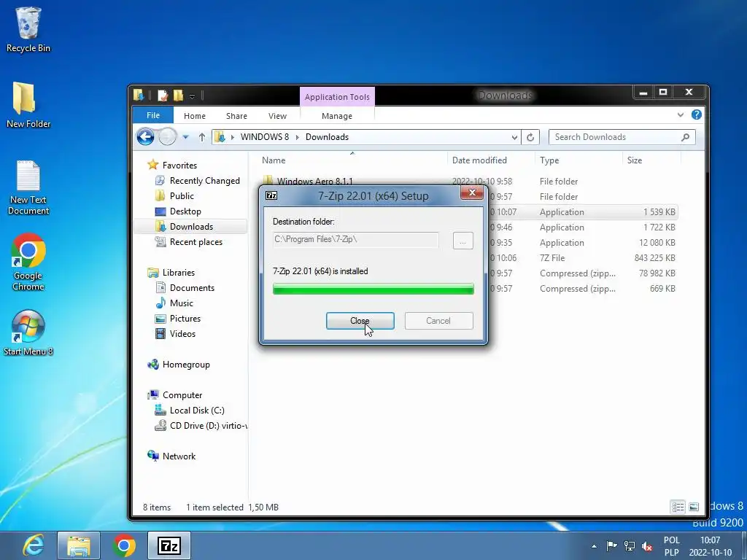Open the Start Menu 8 desktop shortcut
The height and width of the screenshot is (560, 747).
pyautogui.click(x=28, y=332)
